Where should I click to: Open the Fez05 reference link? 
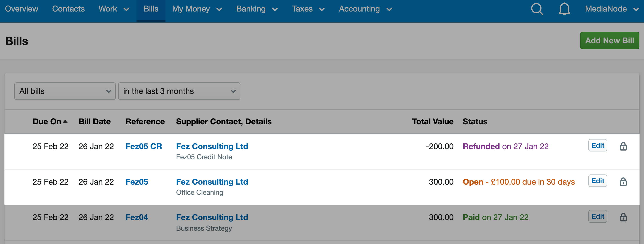137,182
